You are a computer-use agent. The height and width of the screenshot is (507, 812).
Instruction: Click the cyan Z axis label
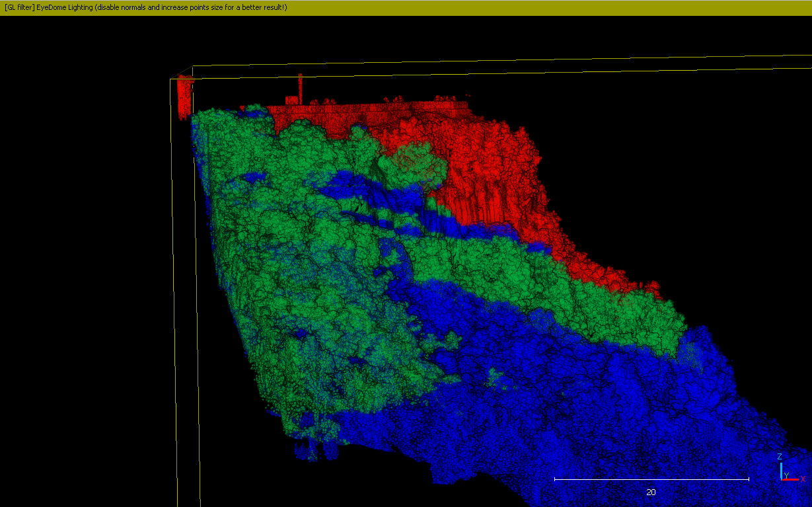click(x=780, y=457)
